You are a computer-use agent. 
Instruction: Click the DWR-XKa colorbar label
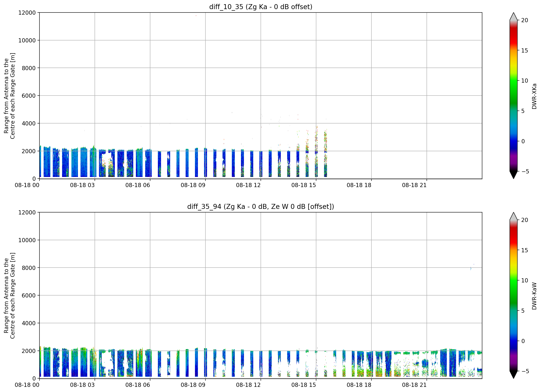point(534,96)
